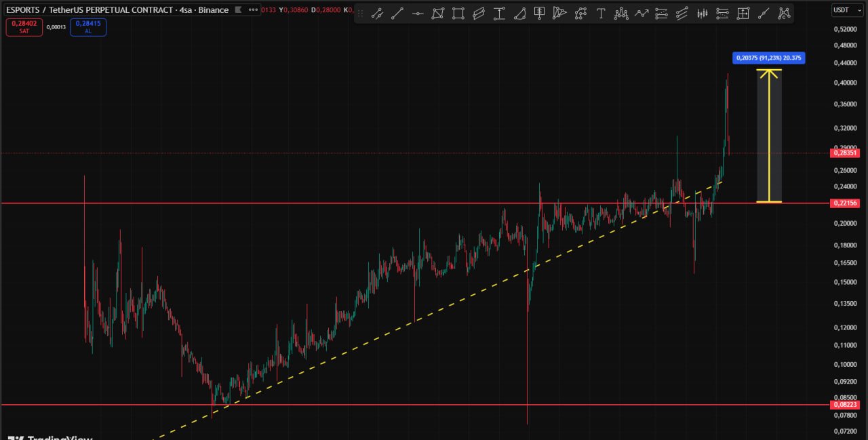Click the ESPORTS / TetherUS symbol title
The image size is (868, 440).
pos(88,10)
